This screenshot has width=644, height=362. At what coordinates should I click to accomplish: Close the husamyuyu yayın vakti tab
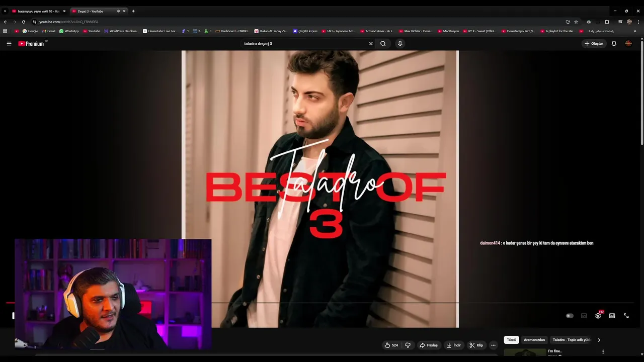(64, 11)
